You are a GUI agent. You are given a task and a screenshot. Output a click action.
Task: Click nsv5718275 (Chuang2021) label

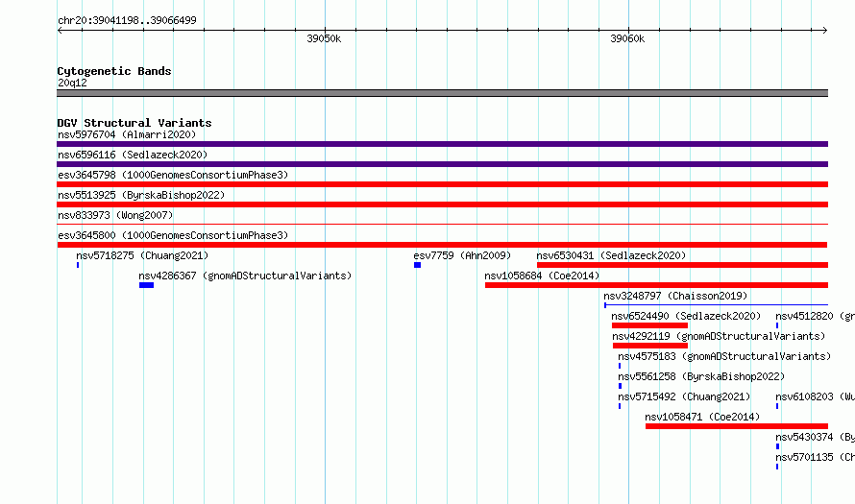coord(142,255)
